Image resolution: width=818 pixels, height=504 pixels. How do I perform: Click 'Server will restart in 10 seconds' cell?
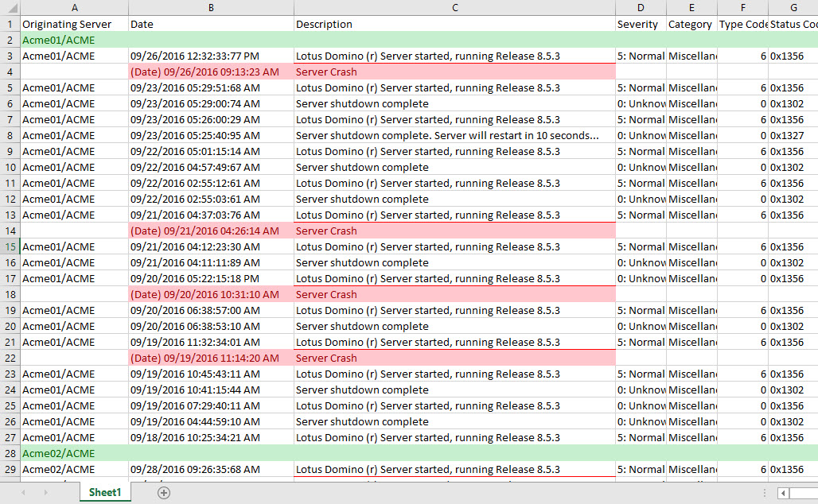[x=454, y=135]
